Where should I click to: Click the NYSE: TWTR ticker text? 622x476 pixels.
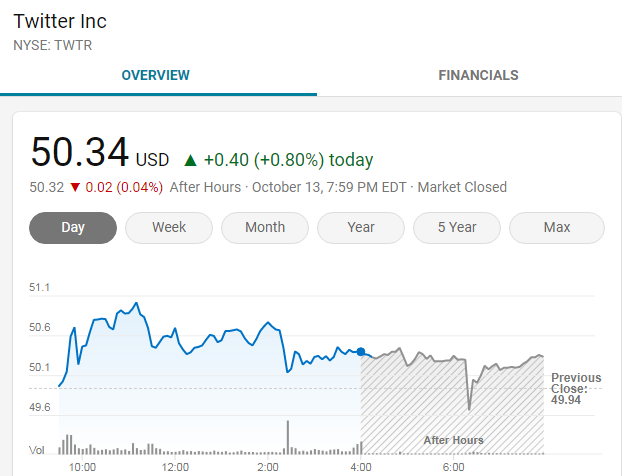[x=53, y=45]
